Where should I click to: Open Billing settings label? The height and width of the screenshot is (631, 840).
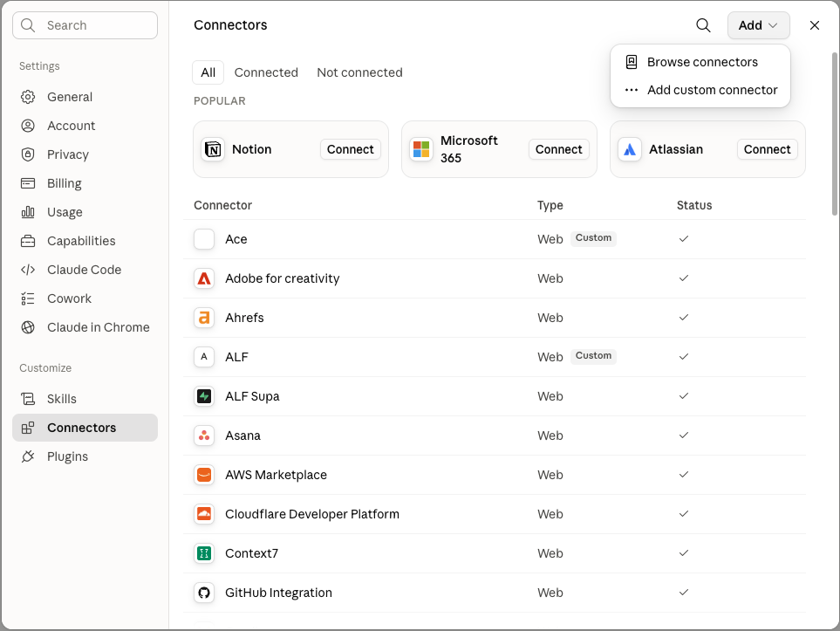point(65,183)
